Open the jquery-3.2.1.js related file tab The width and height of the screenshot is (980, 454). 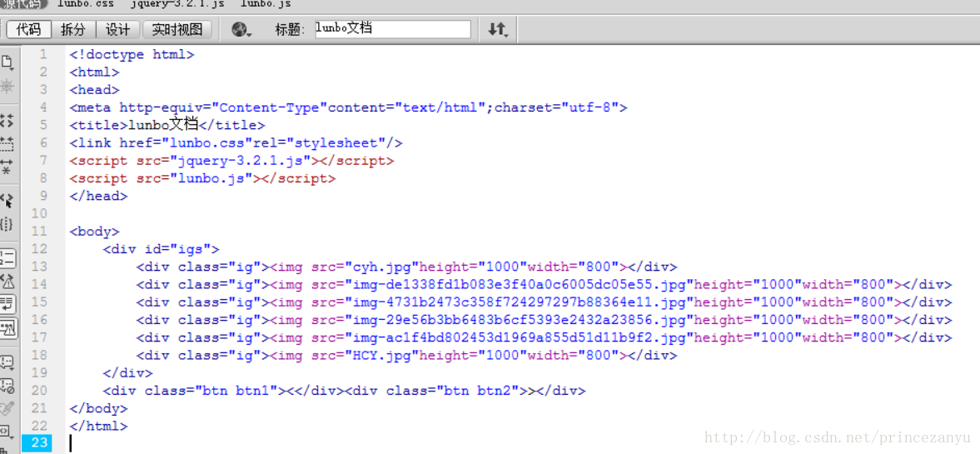click(x=178, y=4)
